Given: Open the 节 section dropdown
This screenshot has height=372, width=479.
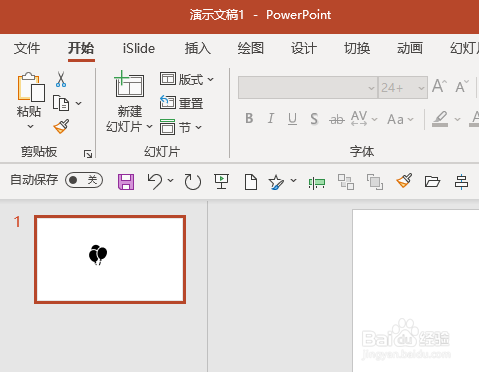Looking at the screenshot, I should point(181,127).
